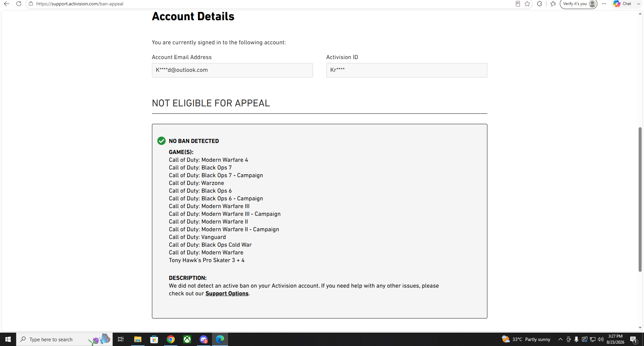Select Modern Warfare II - Campaign entry
Screen dimensions: 644x346
tap(224, 229)
